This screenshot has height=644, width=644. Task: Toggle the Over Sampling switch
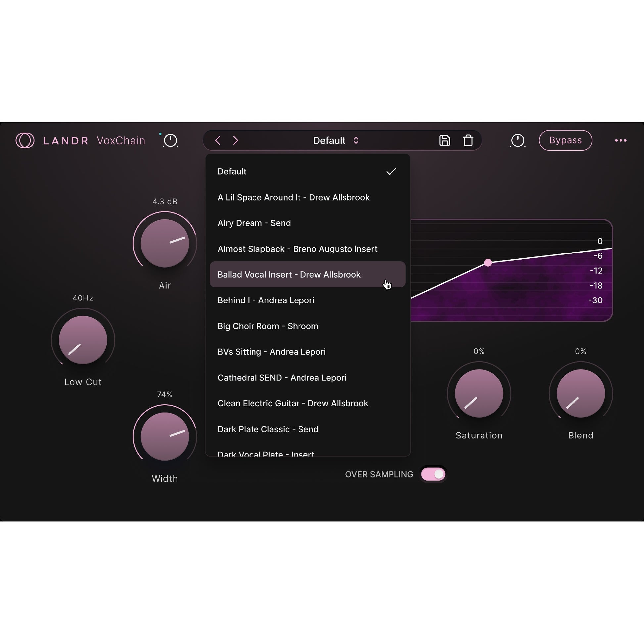(x=433, y=474)
